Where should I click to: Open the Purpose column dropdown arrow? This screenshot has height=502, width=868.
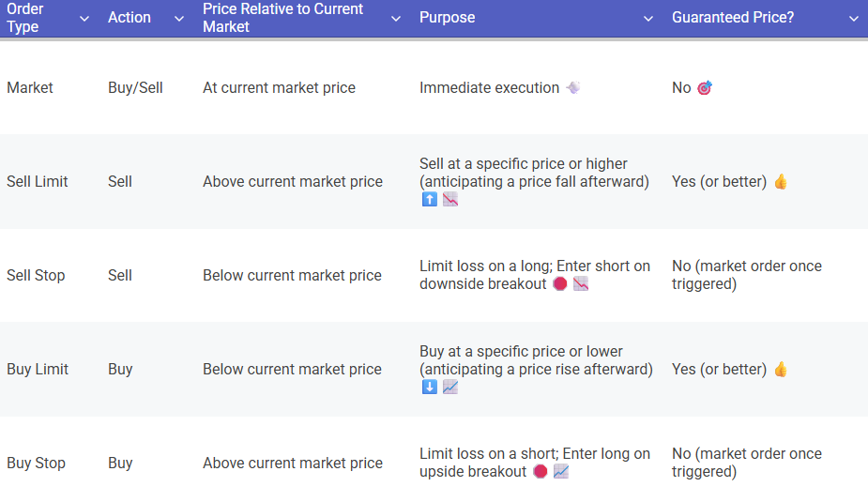click(647, 18)
